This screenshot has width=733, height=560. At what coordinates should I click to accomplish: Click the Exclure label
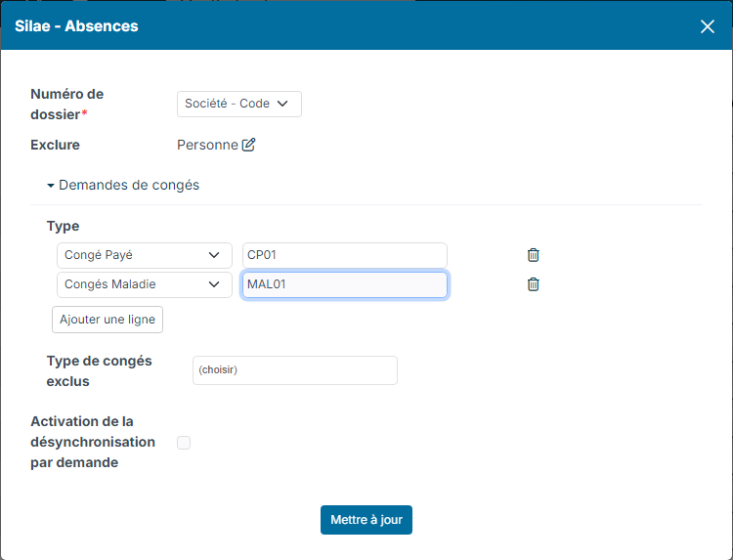tap(55, 145)
